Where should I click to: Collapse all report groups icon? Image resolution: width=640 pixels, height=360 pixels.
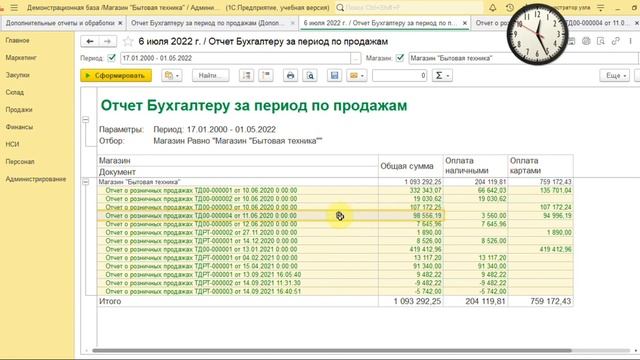[x=266, y=76]
